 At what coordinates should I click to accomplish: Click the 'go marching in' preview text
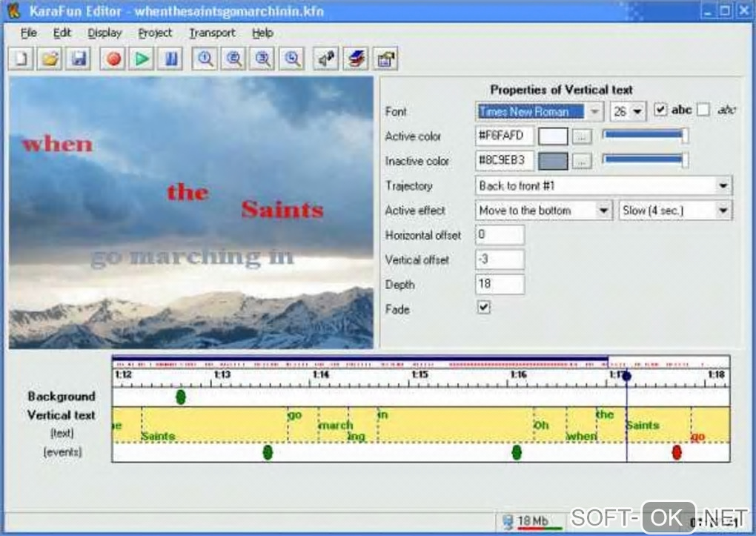tap(192, 257)
